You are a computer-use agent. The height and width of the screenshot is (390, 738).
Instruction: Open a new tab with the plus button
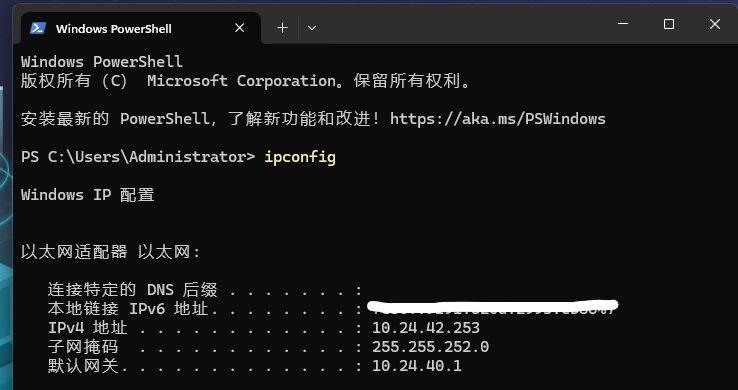coord(282,28)
